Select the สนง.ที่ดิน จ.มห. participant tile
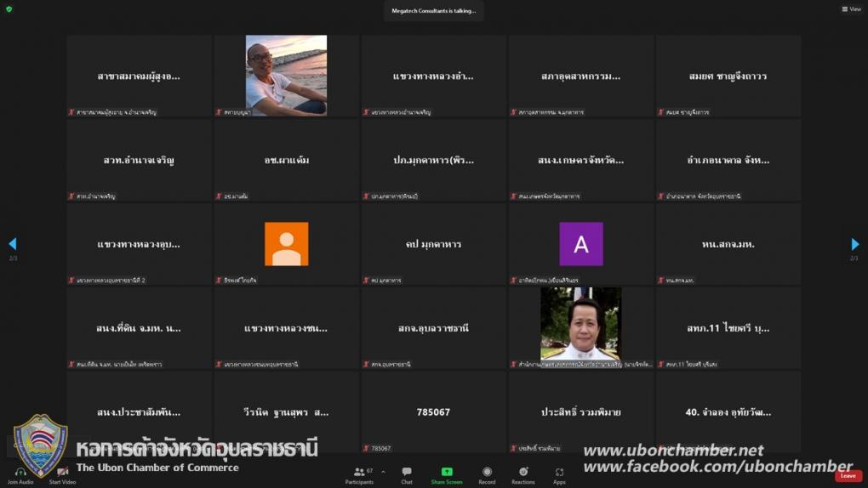868x488 pixels. tap(139, 328)
